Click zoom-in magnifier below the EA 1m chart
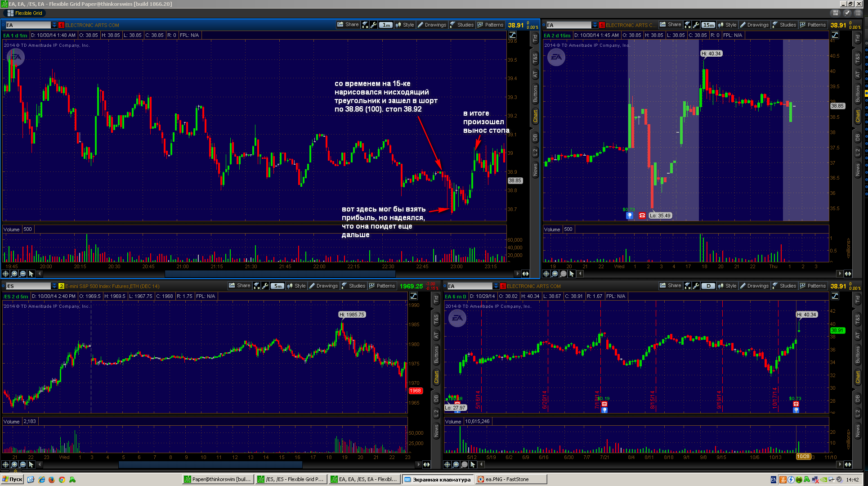This screenshot has width=868, height=486. [x=14, y=274]
